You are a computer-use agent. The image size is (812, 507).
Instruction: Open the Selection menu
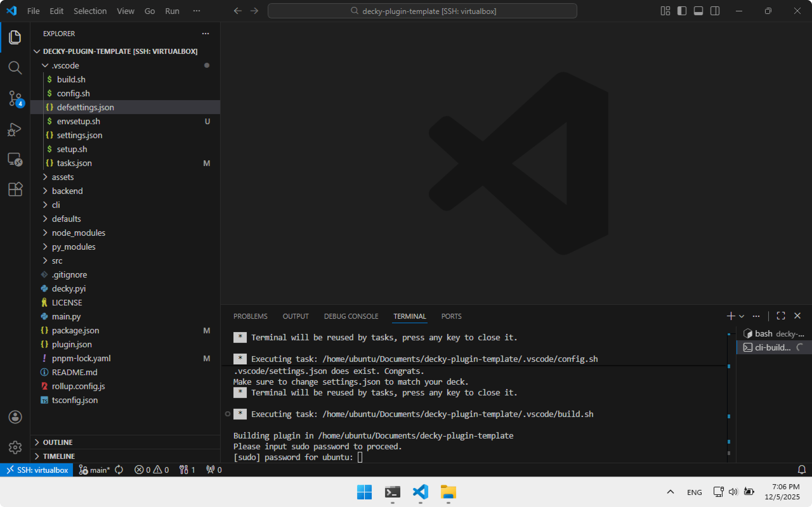point(90,11)
